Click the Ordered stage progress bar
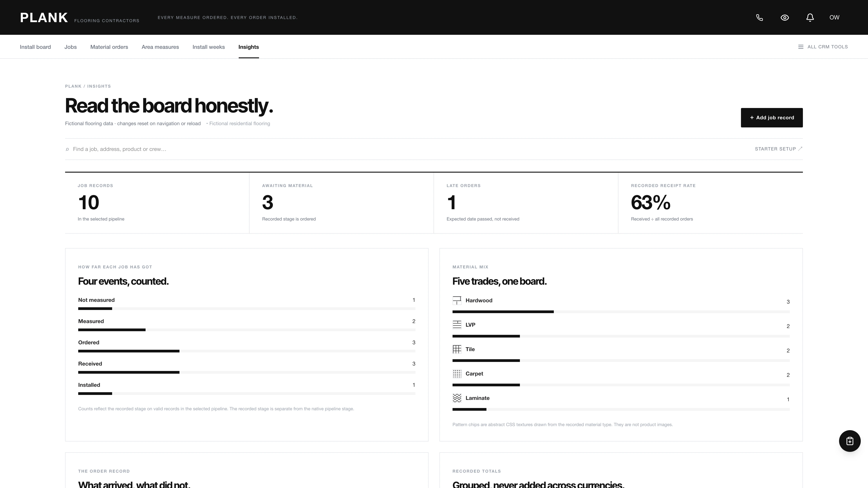 click(x=247, y=351)
